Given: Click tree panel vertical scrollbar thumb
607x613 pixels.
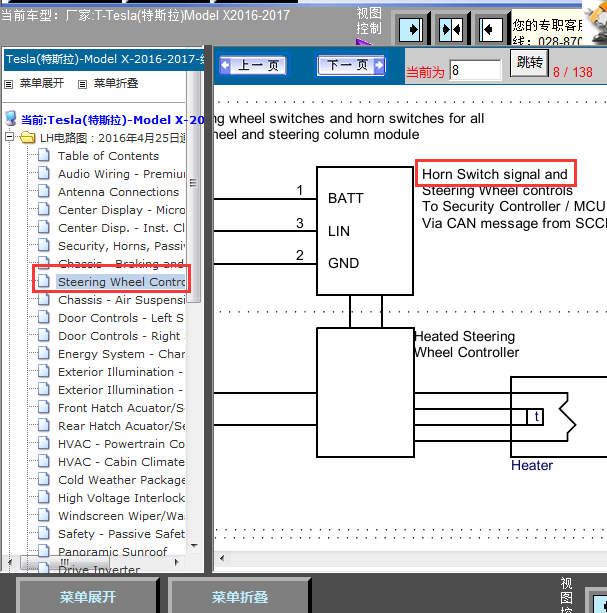Looking at the screenshot, I should [x=193, y=187].
